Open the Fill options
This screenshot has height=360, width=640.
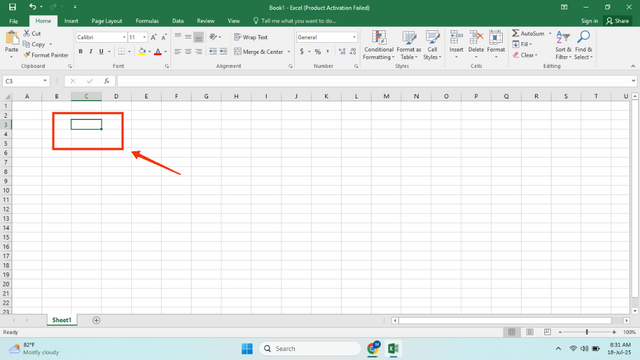coord(522,44)
